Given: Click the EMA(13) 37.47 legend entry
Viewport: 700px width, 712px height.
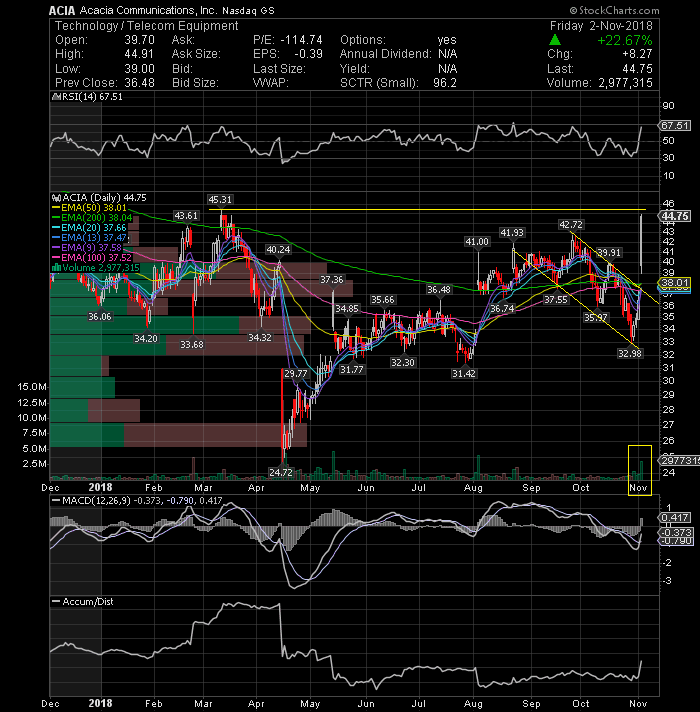Looking at the screenshot, I should pyautogui.click(x=89, y=237).
